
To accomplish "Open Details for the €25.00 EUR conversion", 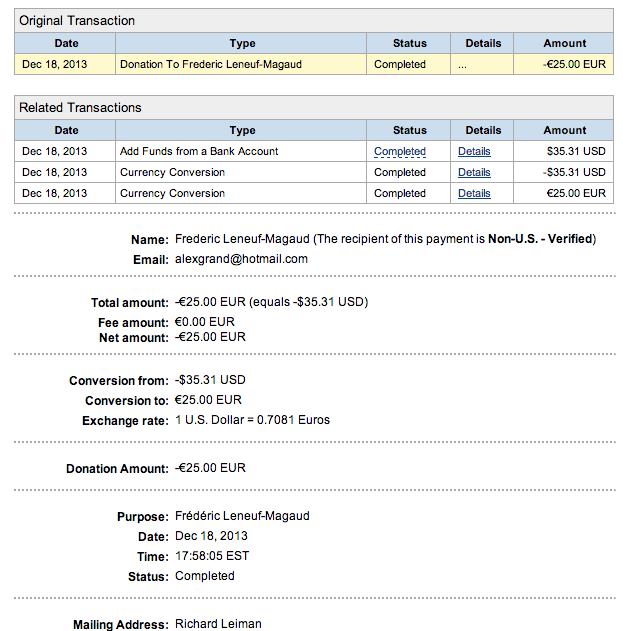I will (474, 194).
